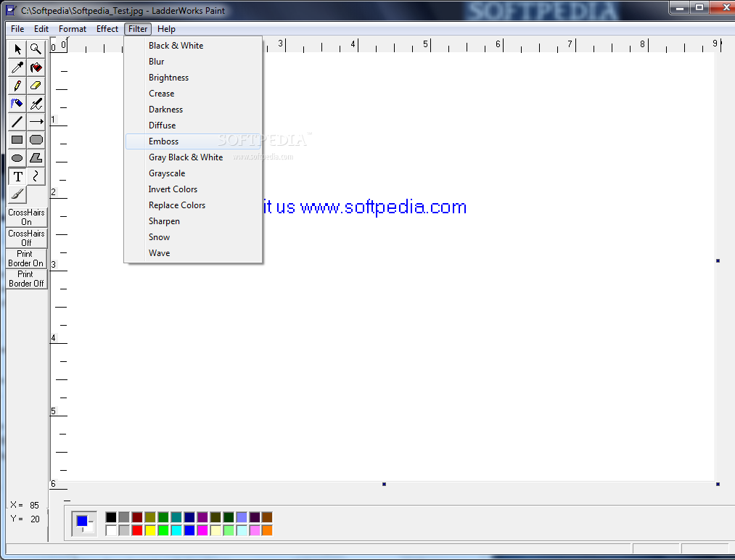The image size is (735, 560).
Task: Choose the Darkness filter
Action: (193, 110)
